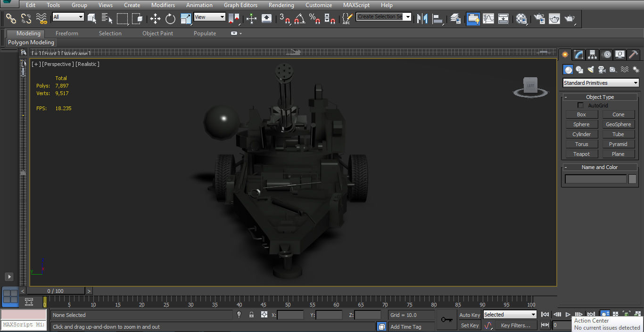Viewport: 644px width, 332px height.
Task: Open the Select by Name list
Action: (107, 19)
